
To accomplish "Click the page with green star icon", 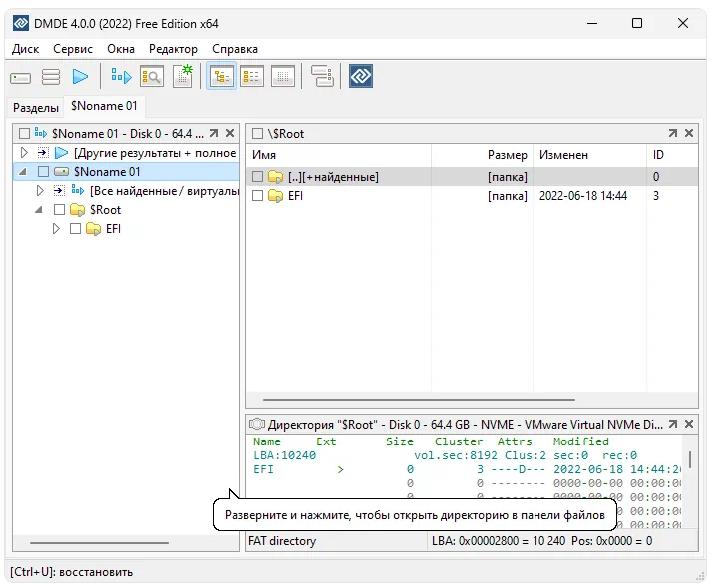I will [183, 76].
